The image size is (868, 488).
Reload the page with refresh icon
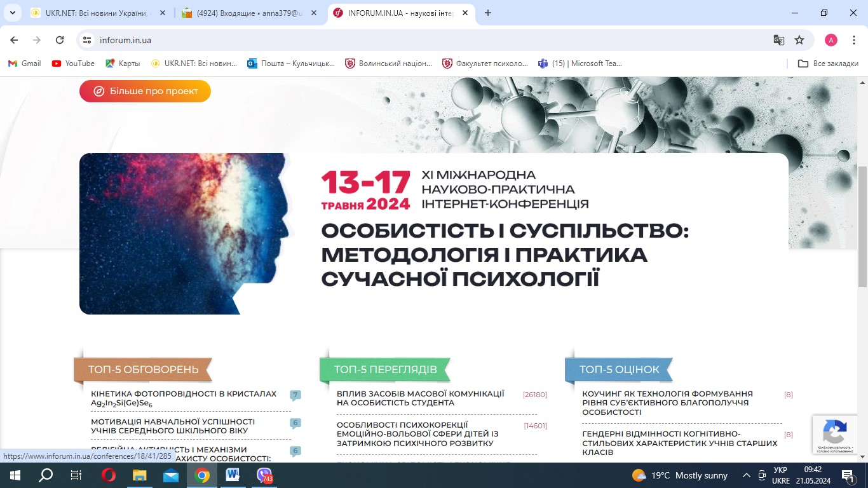tap(59, 39)
